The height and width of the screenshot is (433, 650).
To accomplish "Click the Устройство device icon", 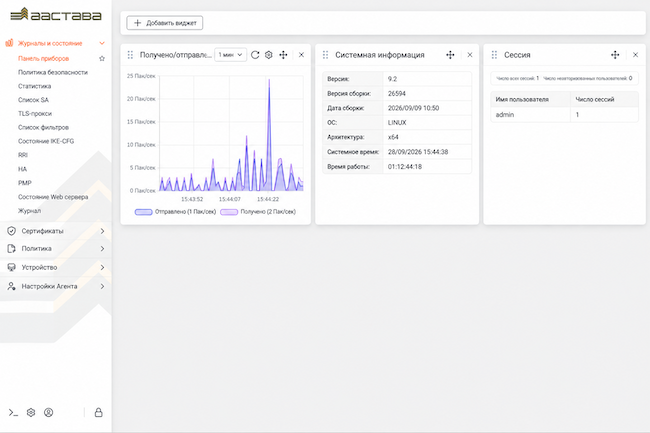I will pos(12,267).
